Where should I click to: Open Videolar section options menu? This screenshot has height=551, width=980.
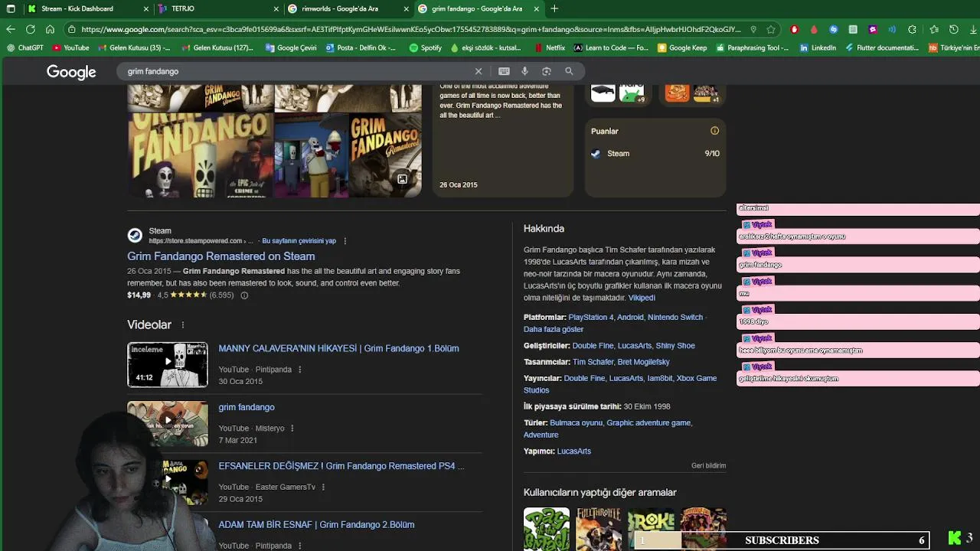click(182, 325)
